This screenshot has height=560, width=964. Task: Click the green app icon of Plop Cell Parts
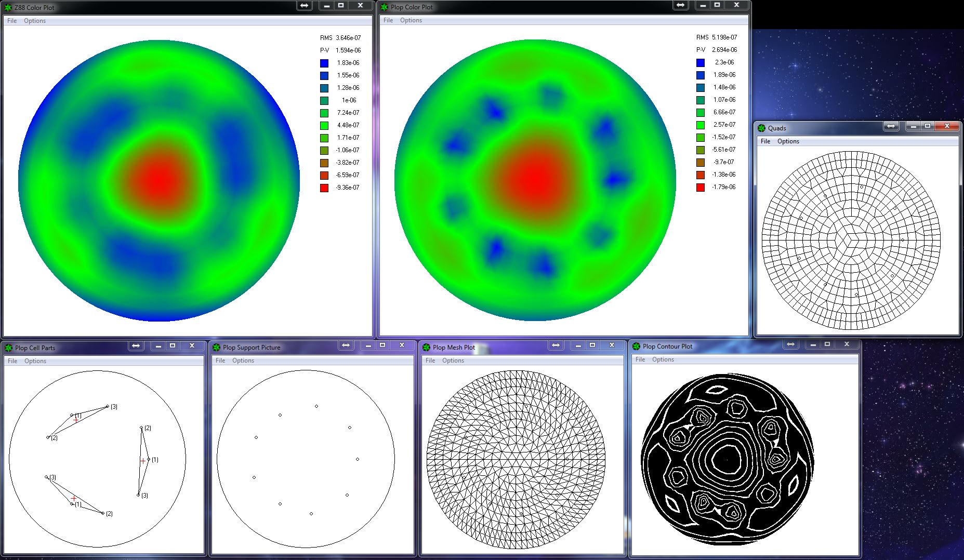tap(9, 348)
